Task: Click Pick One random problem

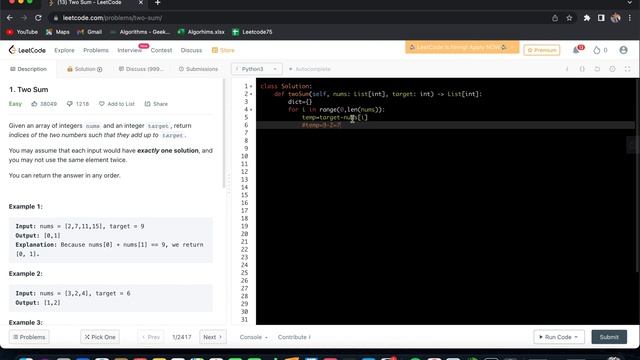Action: [100, 337]
